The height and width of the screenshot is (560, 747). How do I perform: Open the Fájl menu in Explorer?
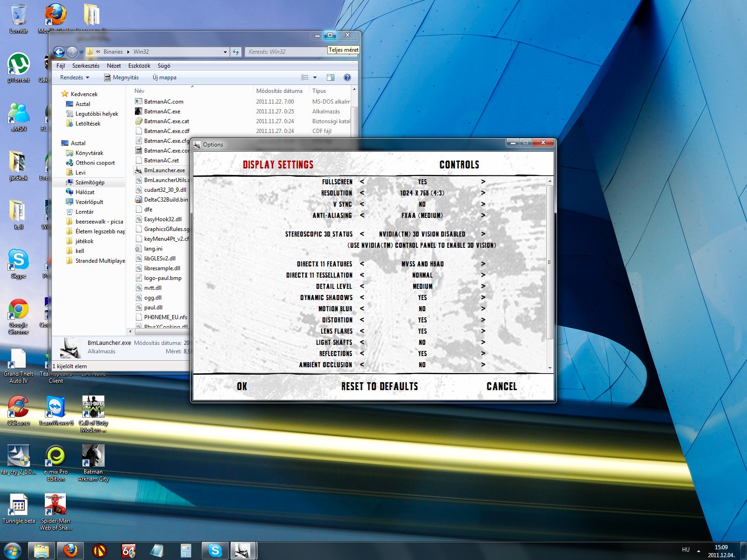pyautogui.click(x=61, y=66)
